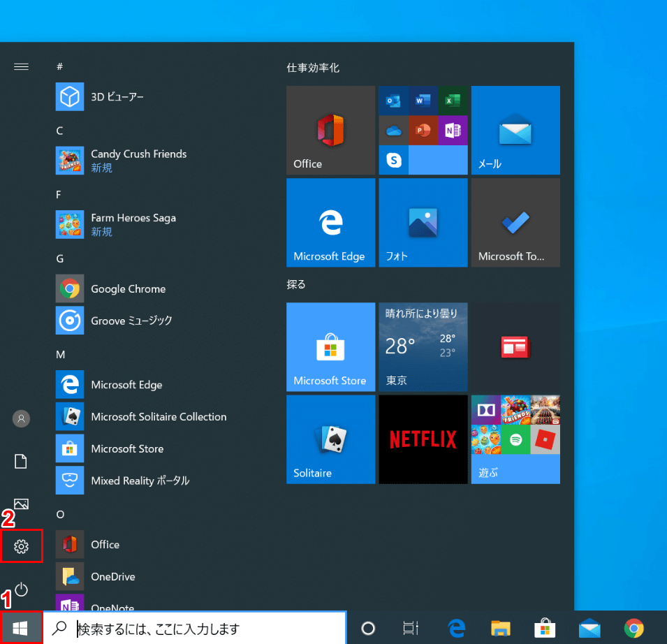Viewport: 667px width, 644px height.
Task: Open the 遊ぶ games folder tile
Action: point(515,439)
